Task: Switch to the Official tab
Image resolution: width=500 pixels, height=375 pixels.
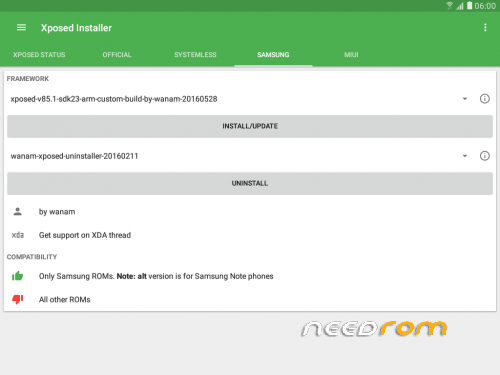Action: point(117,55)
